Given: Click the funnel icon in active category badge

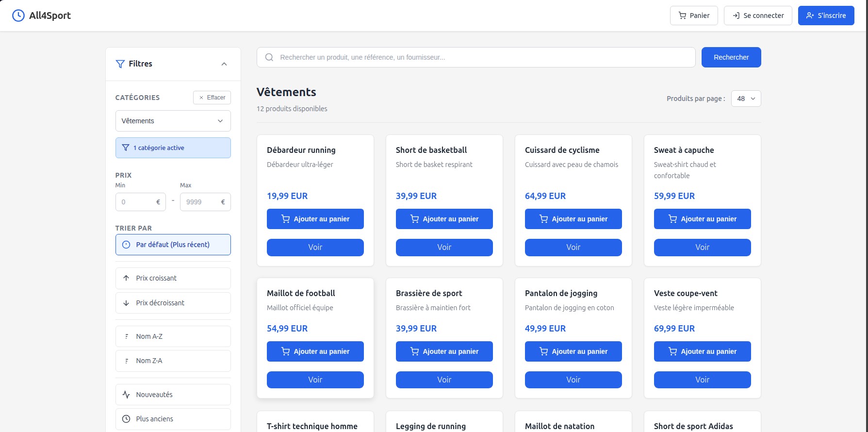Looking at the screenshot, I should coord(126,148).
